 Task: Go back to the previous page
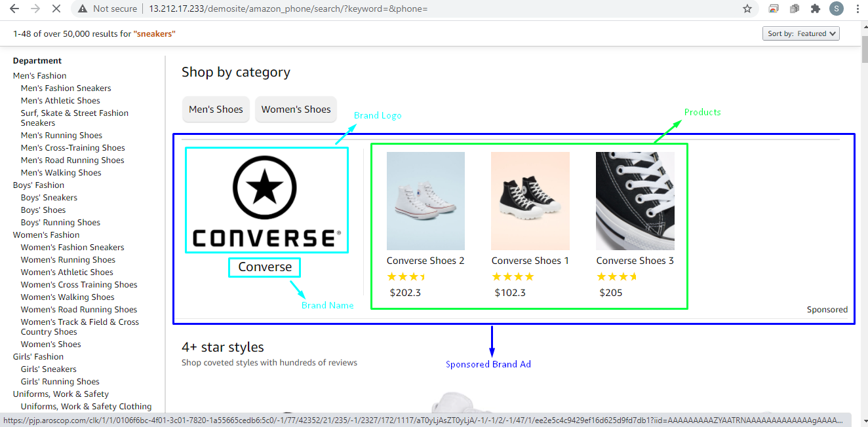[x=14, y=9]
